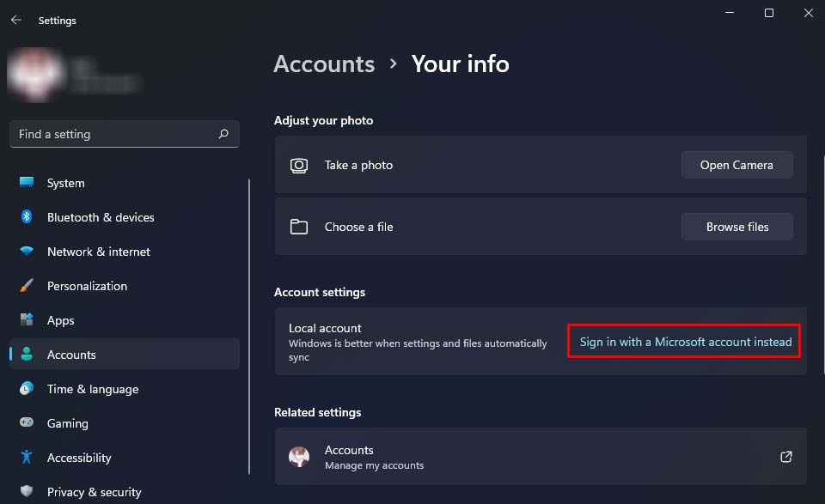Click the System monitor icon
The height and width of the screenshot is (504, 825).
click(x=27, y=182)
